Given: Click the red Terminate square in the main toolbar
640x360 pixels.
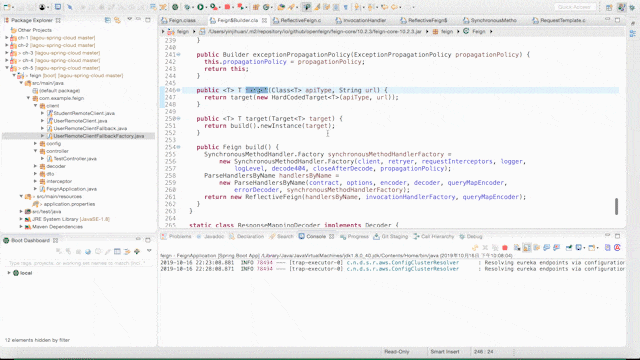Looking at the screenshot, I should 227,7.
